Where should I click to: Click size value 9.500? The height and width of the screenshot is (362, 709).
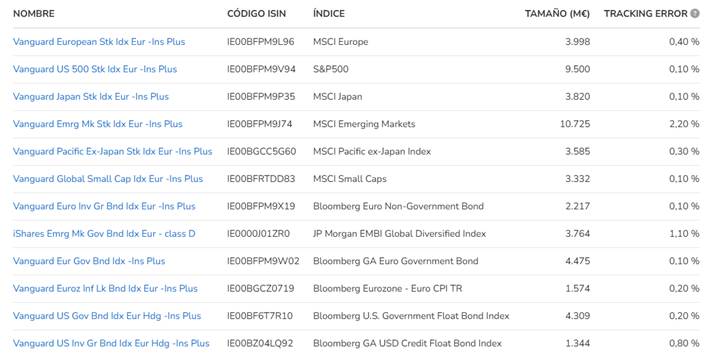pyautogui.click(x=577, y=69)
